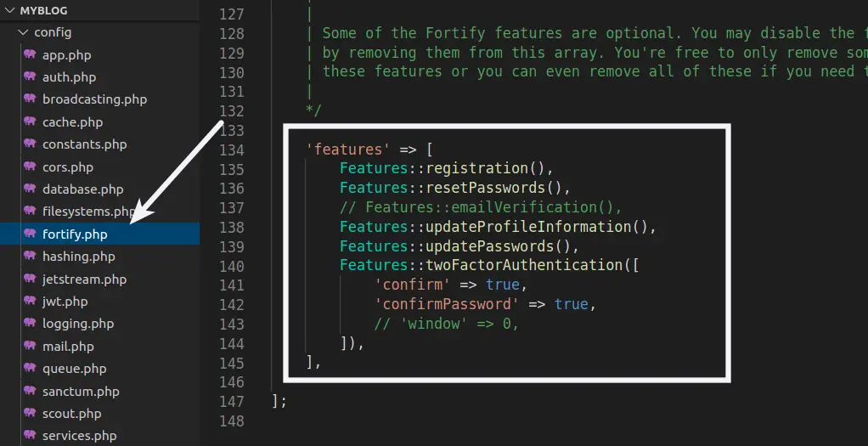Click the resetPasswords() feature line
Viewport: 868px width, 446px height.
click(x=455, y=188)
